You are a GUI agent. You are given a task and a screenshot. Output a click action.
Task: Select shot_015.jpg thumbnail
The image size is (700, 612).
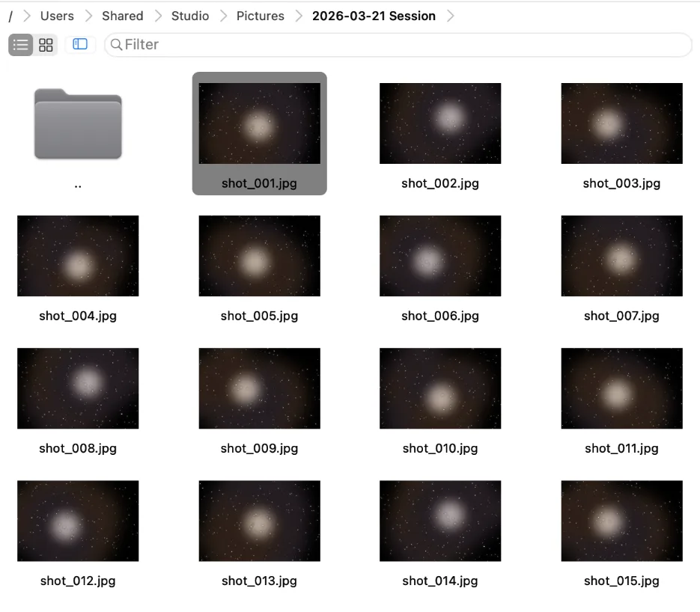(622, 521)
